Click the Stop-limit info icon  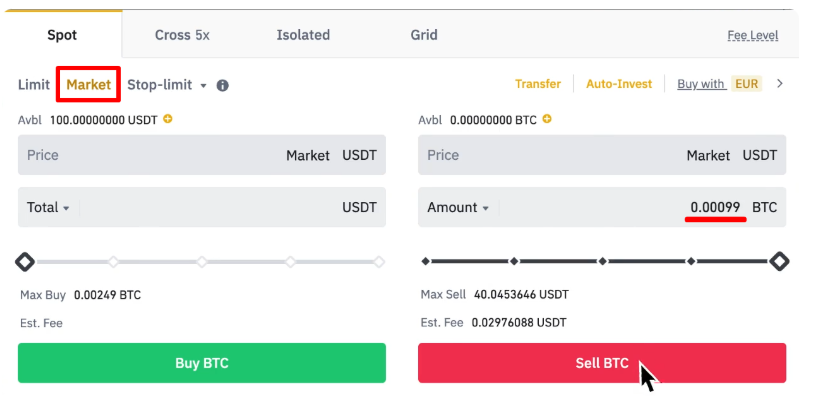pos(223,85)
